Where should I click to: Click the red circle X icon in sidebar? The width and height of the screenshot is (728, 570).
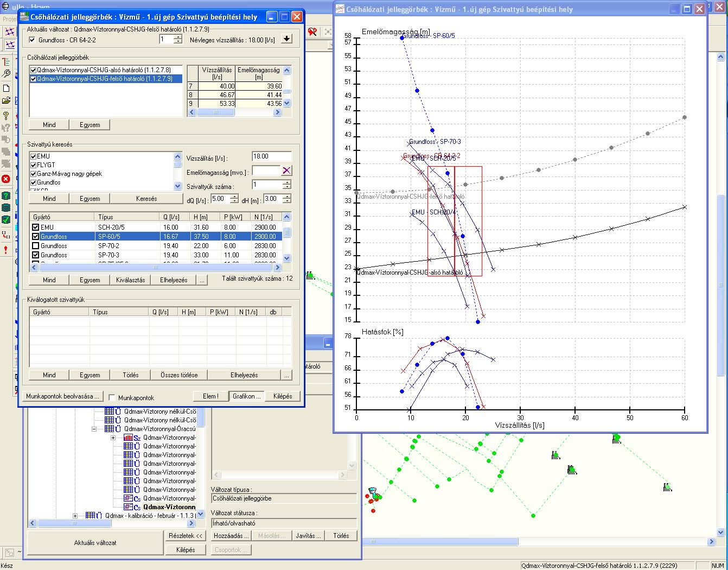pyautogui.click(x=6, y=179)
